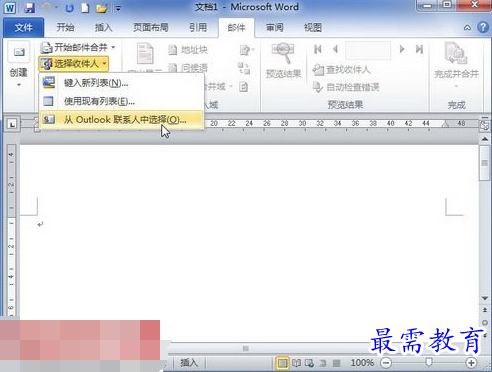Click the 预览结果 (Preview Results) magnifier button
The height and width of the screenshot is (372, 492).
coord(283,61)
